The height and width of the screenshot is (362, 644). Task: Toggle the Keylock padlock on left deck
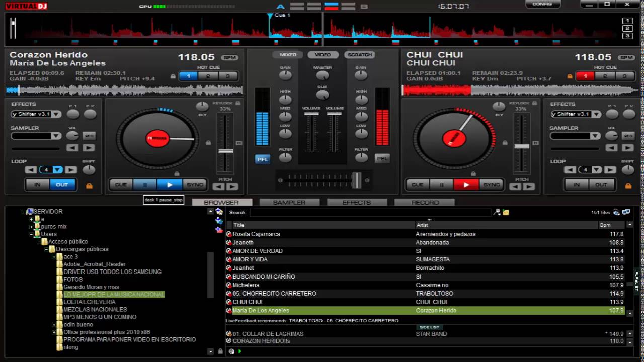click(x=238, y=103)
